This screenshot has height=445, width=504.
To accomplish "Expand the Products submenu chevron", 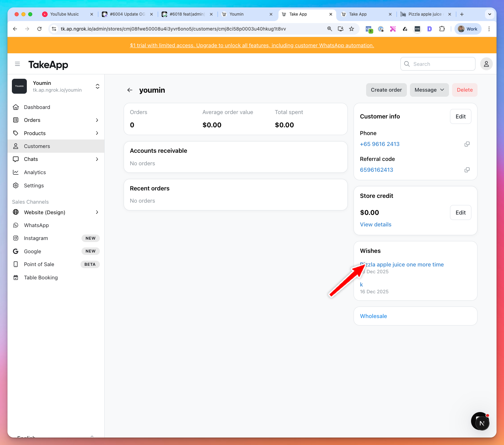I will (x=97, y=133).
